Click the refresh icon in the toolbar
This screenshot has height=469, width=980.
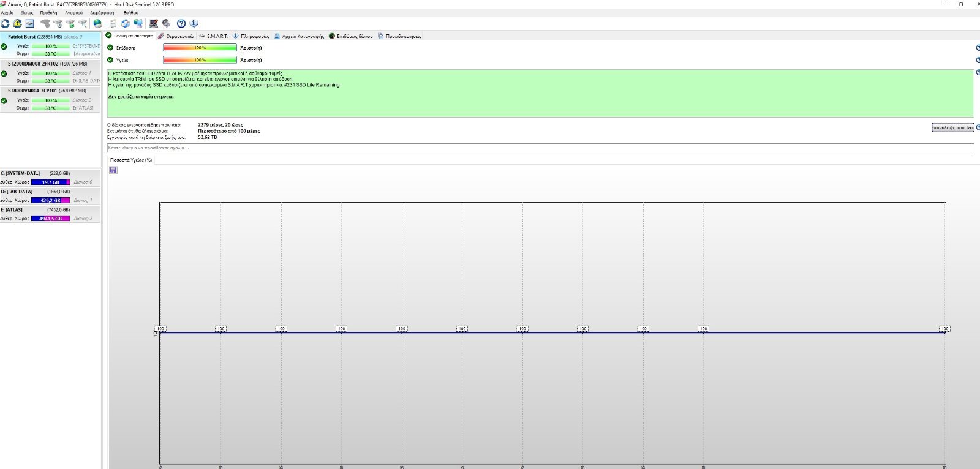(x=5, y=23)
